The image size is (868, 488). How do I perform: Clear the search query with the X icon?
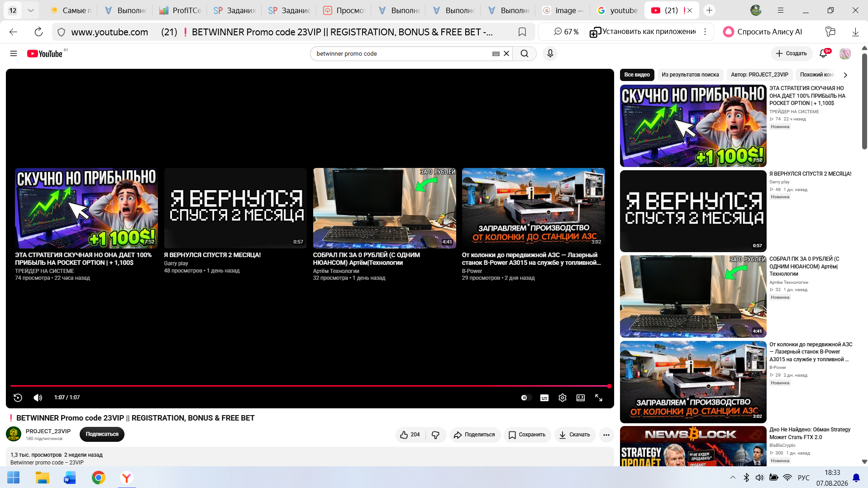click(506, 53)
